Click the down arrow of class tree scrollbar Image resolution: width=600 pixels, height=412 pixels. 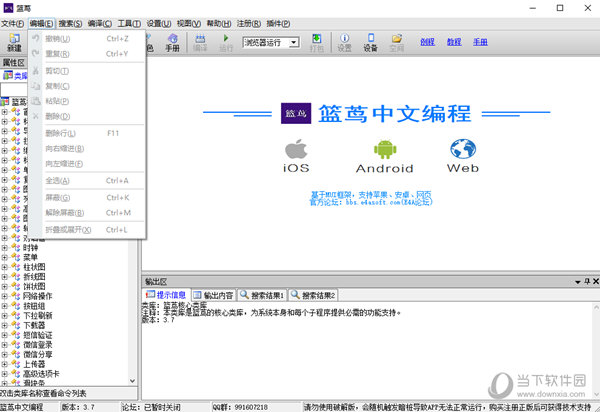click(x=132, y=381)
